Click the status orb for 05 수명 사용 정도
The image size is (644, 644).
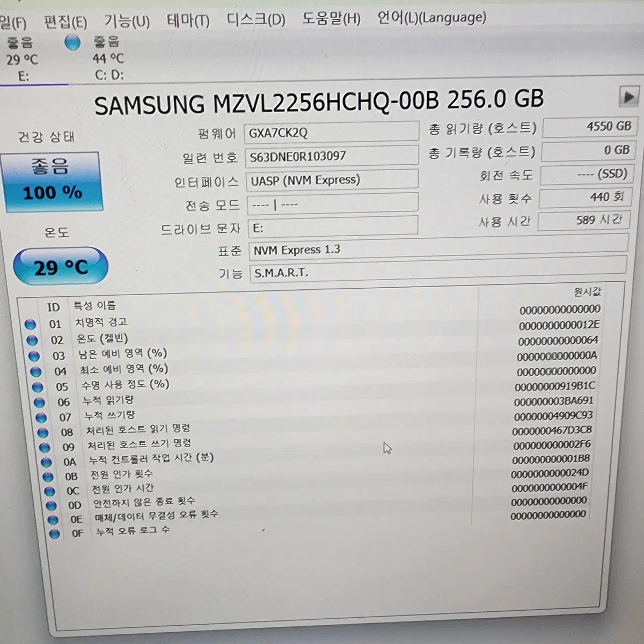pyautogui.click(x=38, y=387)
